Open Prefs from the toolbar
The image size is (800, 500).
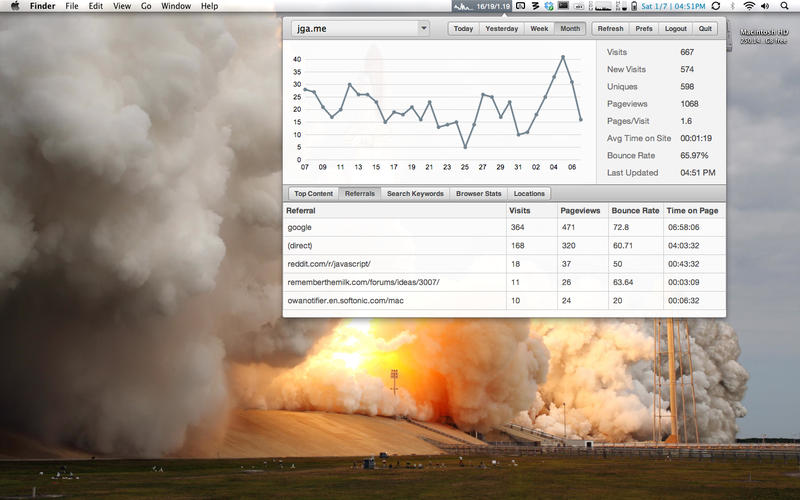644,28
